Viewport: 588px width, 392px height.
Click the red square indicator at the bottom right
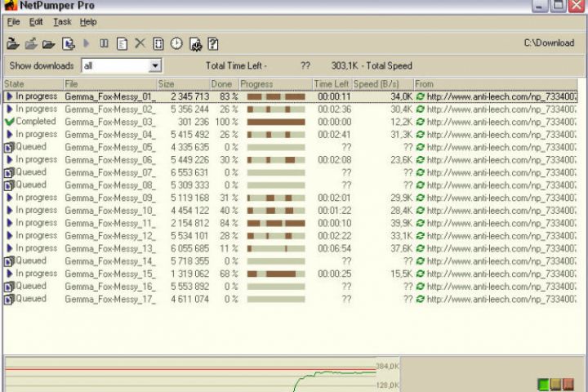point(568,384)
